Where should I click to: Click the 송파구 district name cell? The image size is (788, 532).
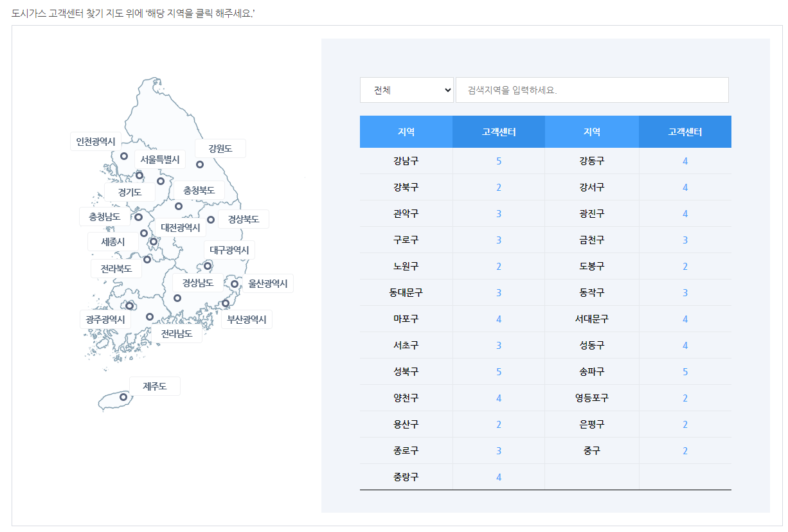click(x=592, y=371)
